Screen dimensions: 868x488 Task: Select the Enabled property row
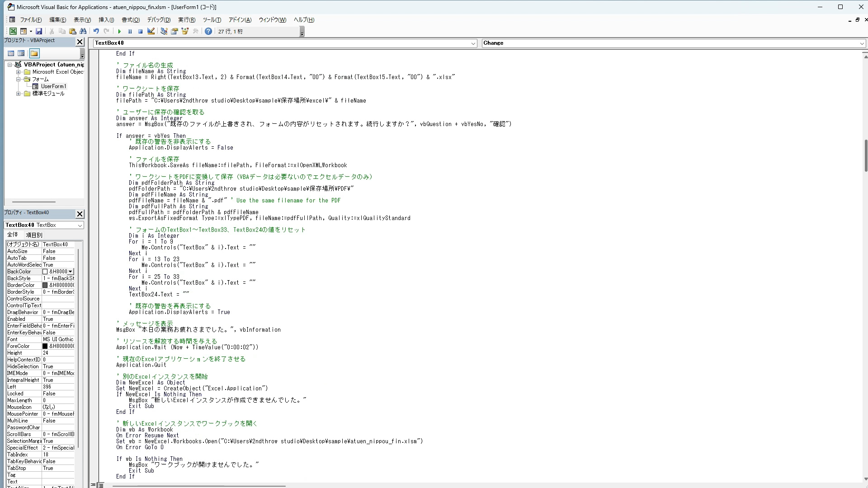click(40, 319)
